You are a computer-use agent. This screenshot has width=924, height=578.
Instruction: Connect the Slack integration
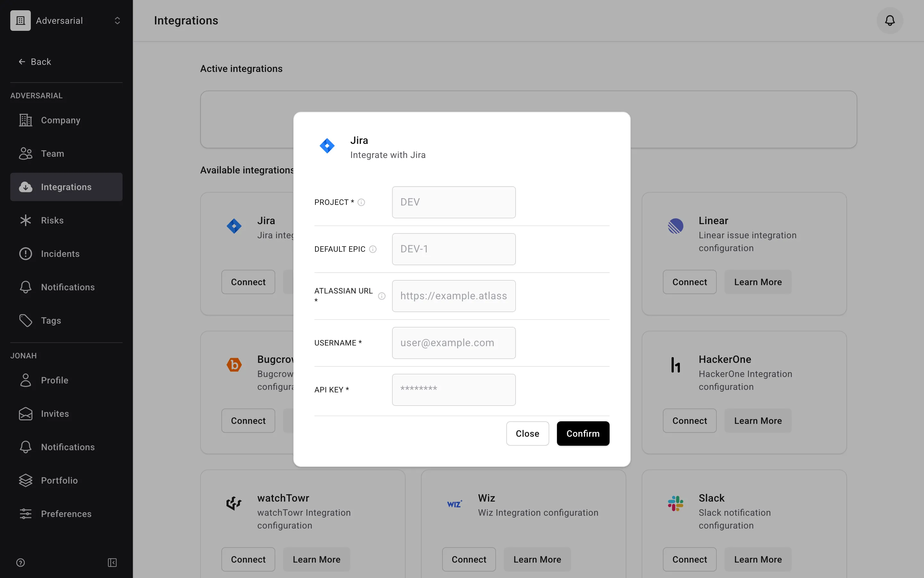pyautogui.click(x=689, y=560)
